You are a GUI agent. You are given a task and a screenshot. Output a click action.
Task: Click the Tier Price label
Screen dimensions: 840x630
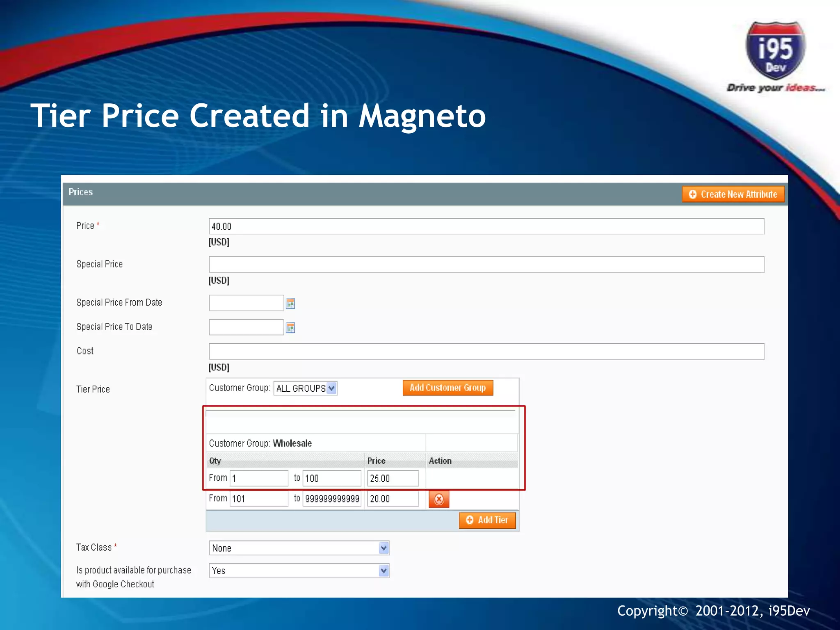(x=93, y=389)
